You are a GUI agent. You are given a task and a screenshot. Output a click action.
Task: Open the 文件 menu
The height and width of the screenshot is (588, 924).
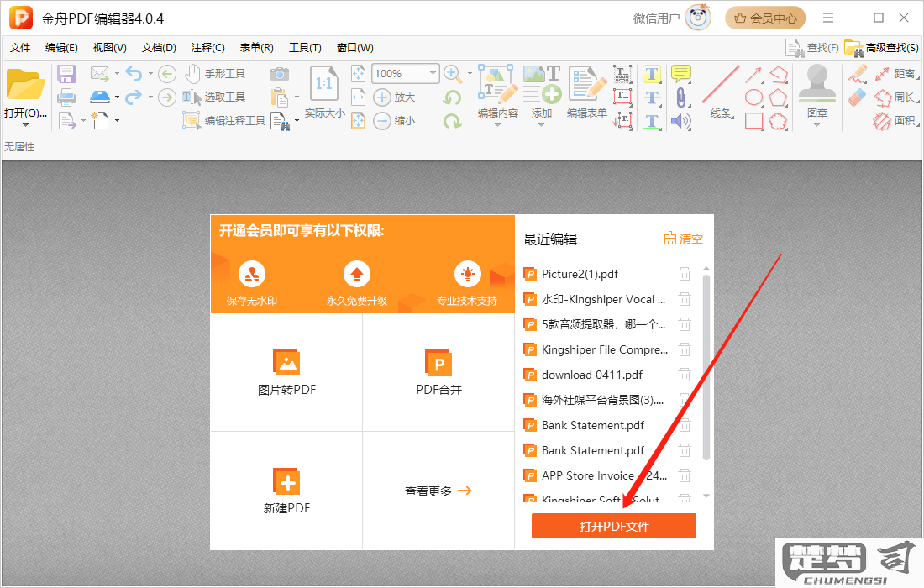click(x=20, y=48)
